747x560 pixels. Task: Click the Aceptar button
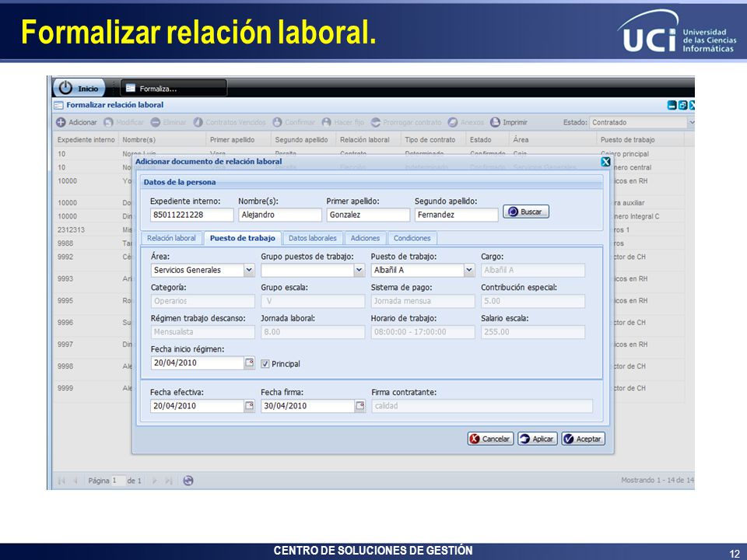point(583,439)
